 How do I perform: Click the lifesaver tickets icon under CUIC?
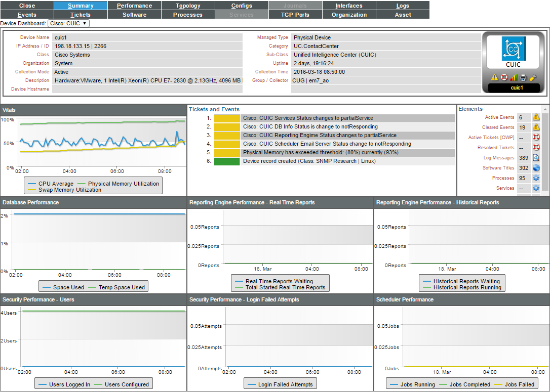pos(504,77)
